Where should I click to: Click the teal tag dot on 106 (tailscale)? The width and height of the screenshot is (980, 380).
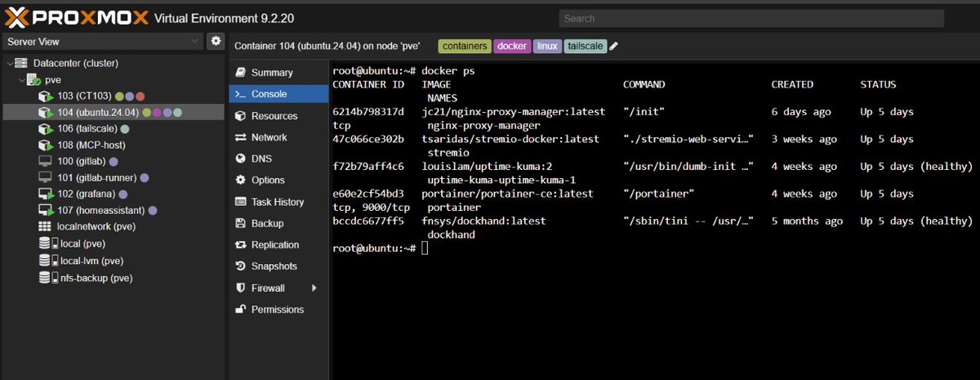(125, 129)
